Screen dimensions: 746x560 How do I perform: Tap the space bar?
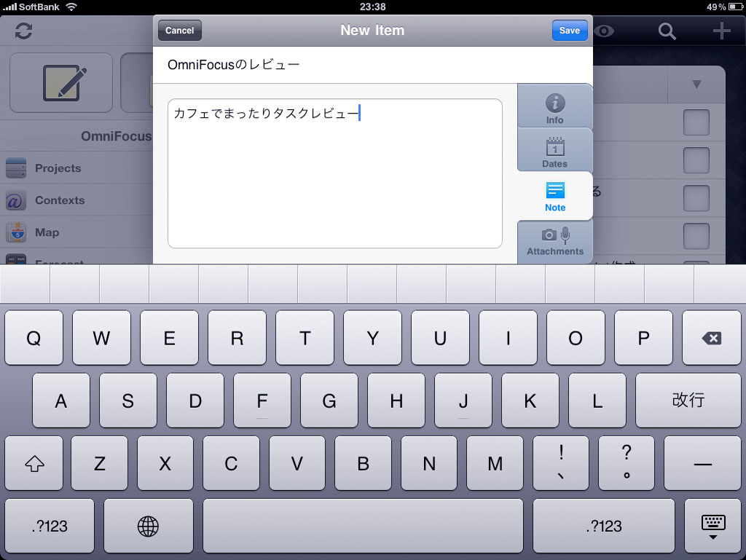point(363,526)
